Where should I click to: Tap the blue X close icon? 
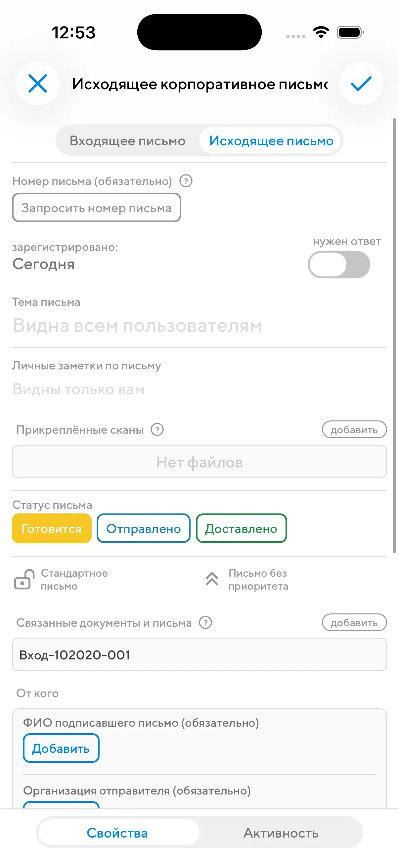[x=37, y=83]
